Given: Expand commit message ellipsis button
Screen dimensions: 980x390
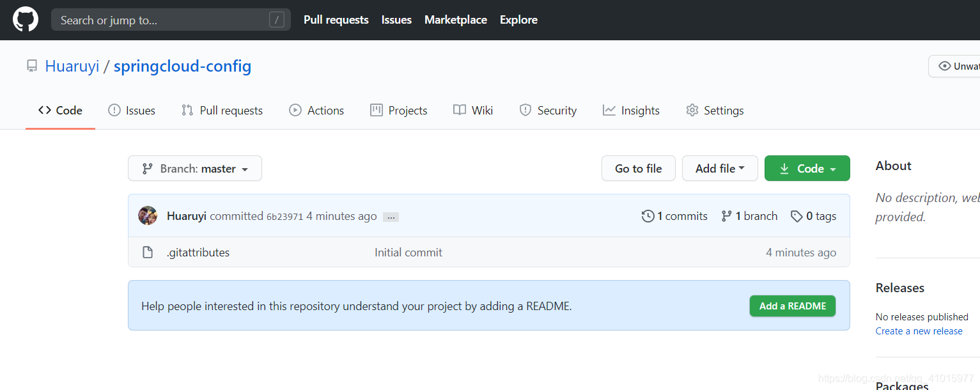Looking at the screenshot, I should pyautogui.click(x=391, y=217).
